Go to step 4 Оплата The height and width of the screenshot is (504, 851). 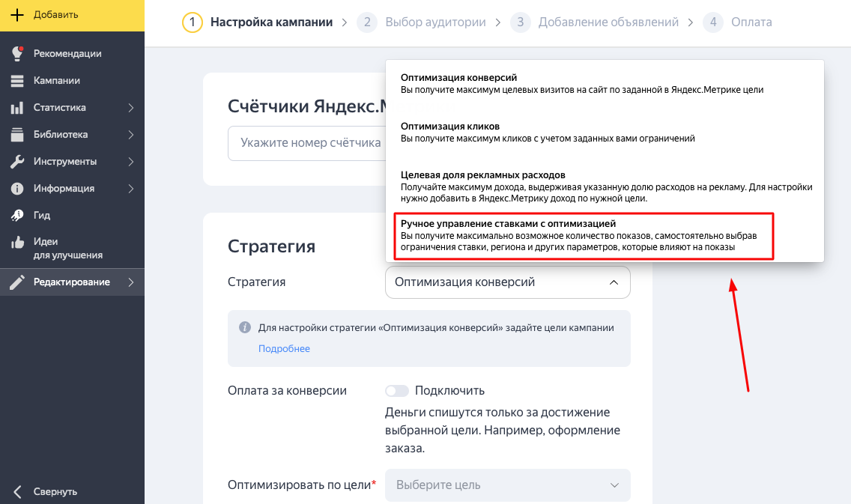coord(737,22)
